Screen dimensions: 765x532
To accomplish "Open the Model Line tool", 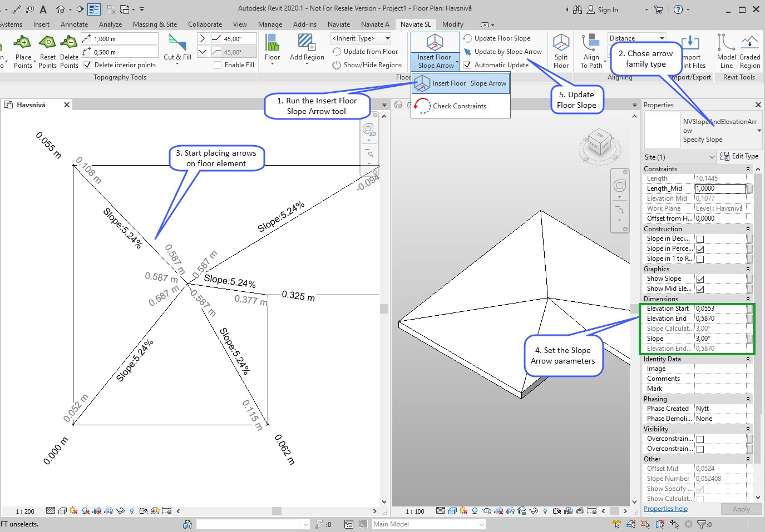I will 726,43.
